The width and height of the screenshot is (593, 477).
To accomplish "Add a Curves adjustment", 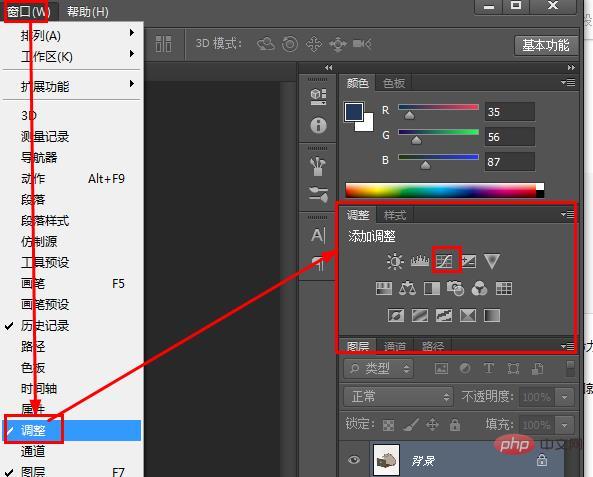I will click(444, 261).
